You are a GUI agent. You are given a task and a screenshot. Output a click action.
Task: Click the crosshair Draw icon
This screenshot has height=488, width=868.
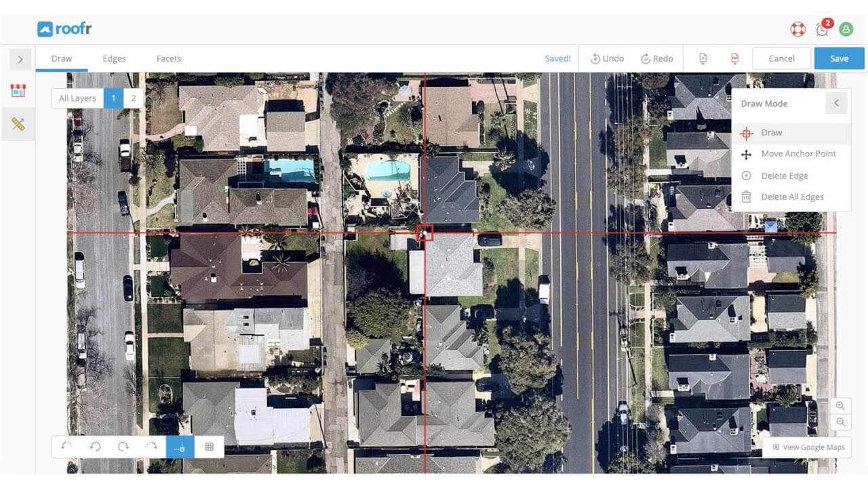(746, 133)
